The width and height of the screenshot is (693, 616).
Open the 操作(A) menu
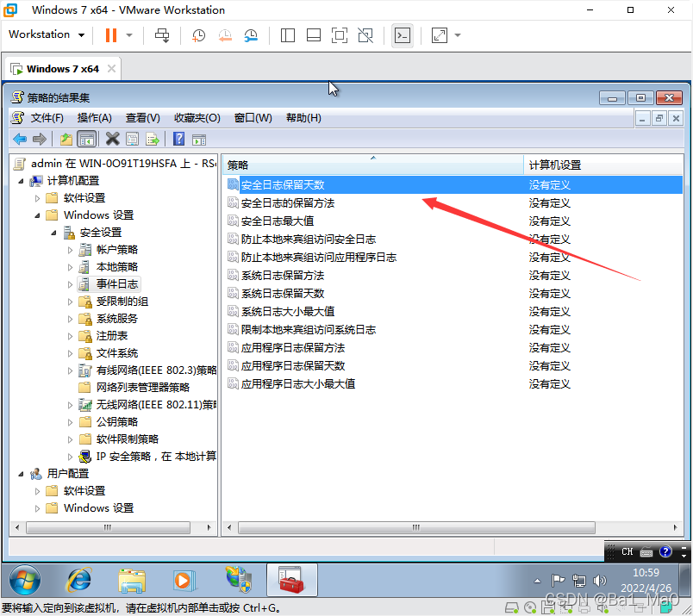pos(95,118)
